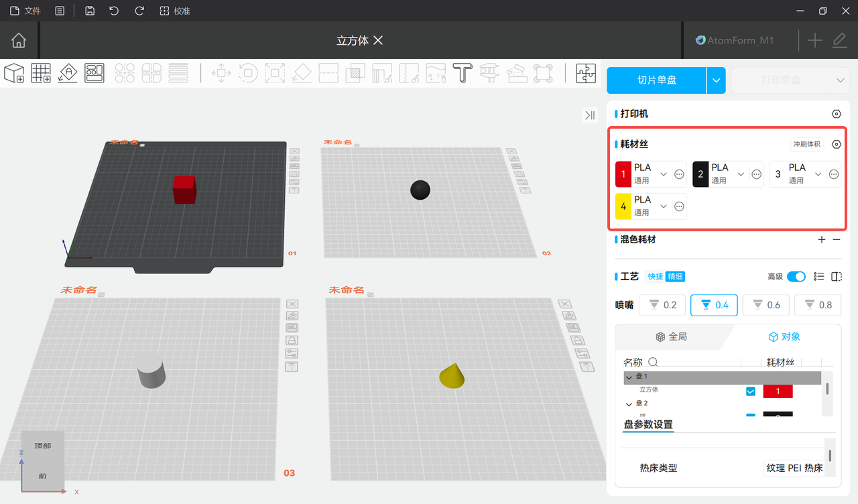The height and width of the screenshot is (504, 858).
Task: Toggle the 高级 advanced switch
Action: click(796, 277)
